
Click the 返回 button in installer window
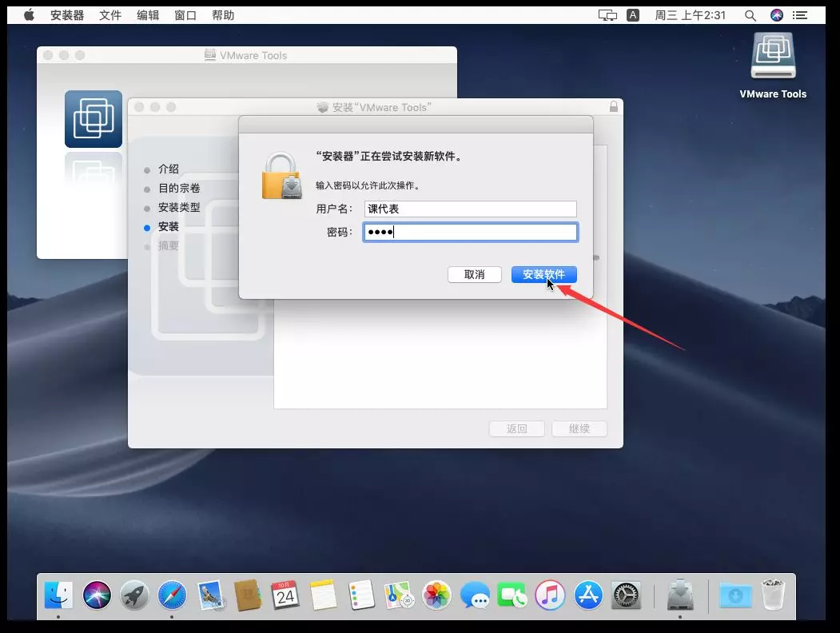(516, 428)
